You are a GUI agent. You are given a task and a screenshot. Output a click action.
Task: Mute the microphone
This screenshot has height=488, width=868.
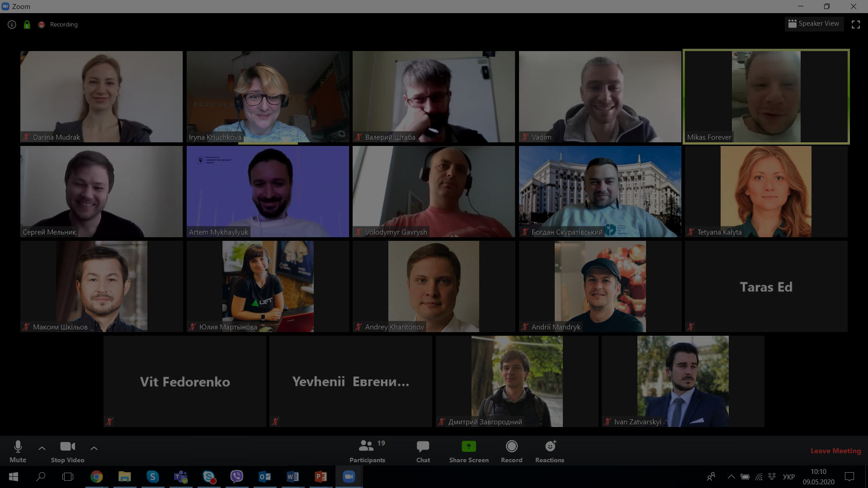[x=18, y=446]
